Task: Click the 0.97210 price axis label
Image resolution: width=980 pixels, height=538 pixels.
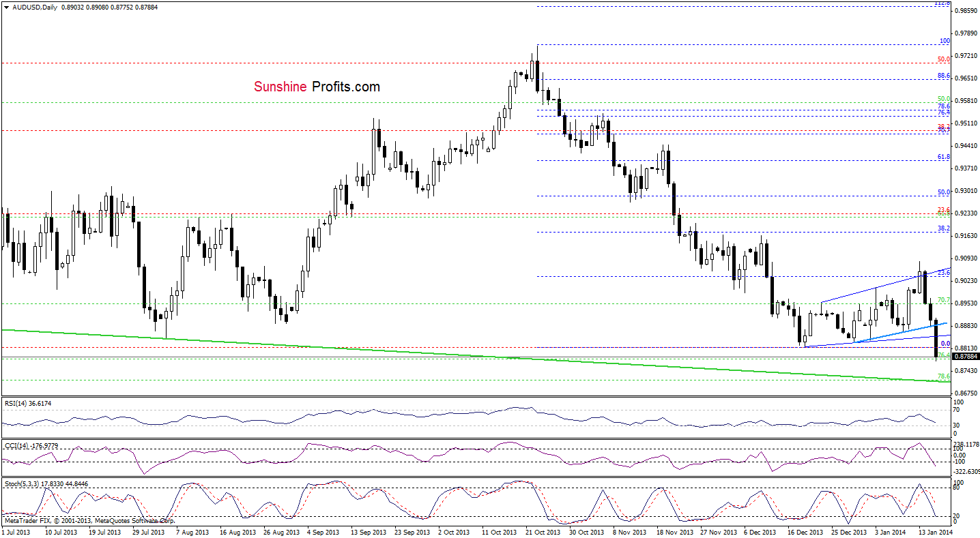Action: click(x=967, y=56)
